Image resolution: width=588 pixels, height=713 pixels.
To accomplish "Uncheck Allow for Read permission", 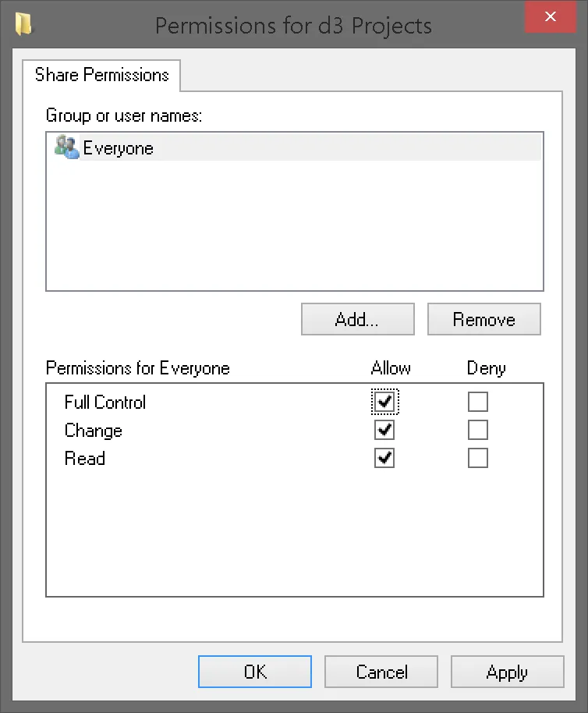I will coord(384,458).
